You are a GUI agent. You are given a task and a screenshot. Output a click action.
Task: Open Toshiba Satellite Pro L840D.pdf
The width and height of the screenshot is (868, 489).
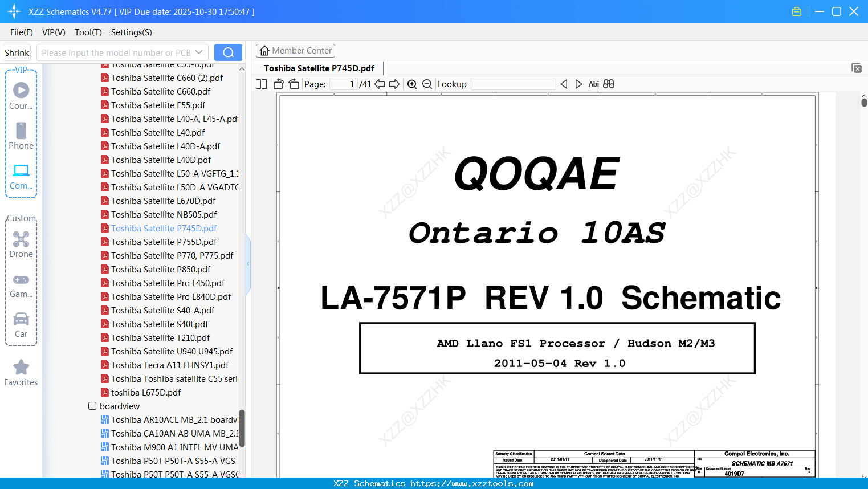pyautogui.click(x=171, y=297)
